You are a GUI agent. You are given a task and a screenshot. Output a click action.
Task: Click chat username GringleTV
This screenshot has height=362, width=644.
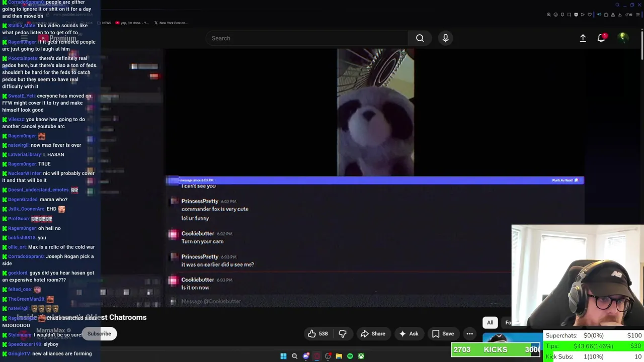point(19,354)
